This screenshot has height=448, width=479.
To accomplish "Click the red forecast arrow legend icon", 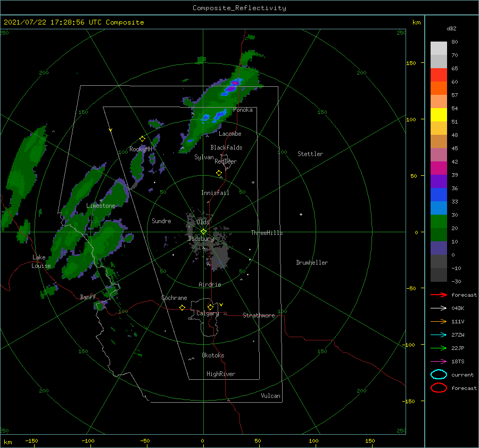I will (439, 295).
